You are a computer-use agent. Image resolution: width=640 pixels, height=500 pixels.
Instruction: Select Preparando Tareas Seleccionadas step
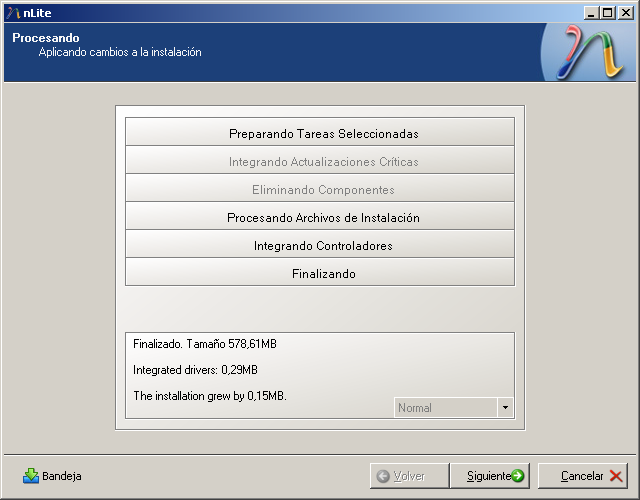[x=320, y=132]
